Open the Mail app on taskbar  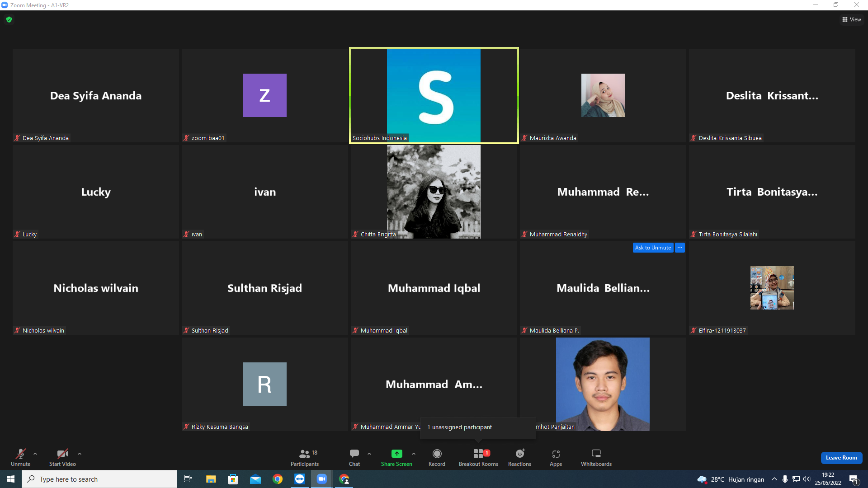tap(255, 479)
